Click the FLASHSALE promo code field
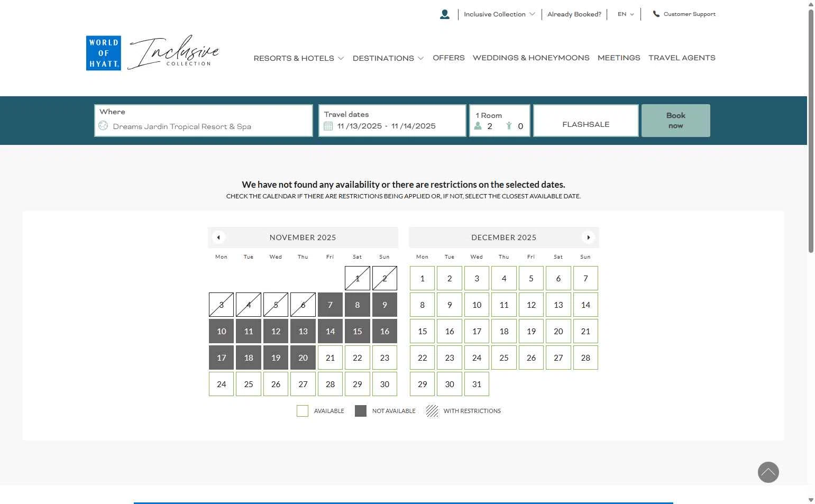 pos(586,121)
